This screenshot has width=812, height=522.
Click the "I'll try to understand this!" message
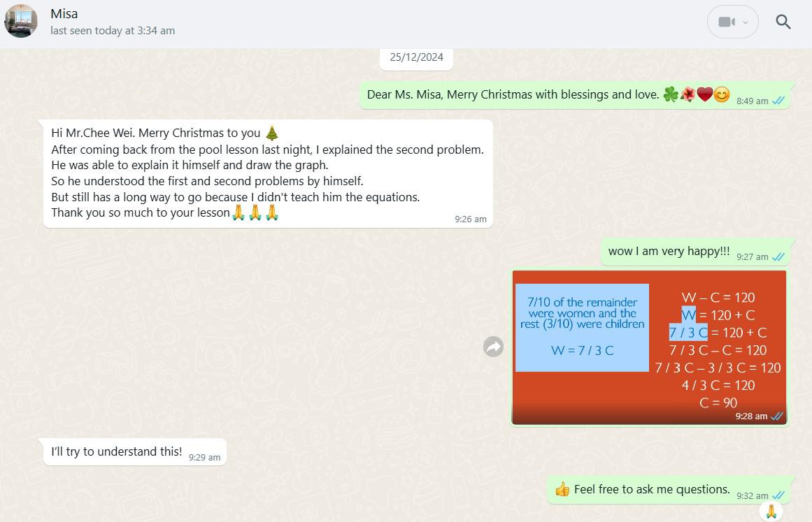tap(117, 452)
